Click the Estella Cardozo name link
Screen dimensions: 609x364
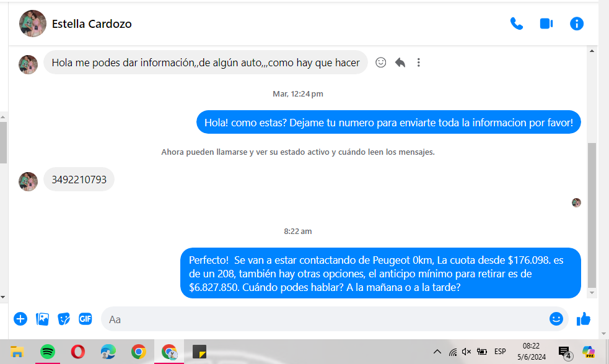pos(92,24)
